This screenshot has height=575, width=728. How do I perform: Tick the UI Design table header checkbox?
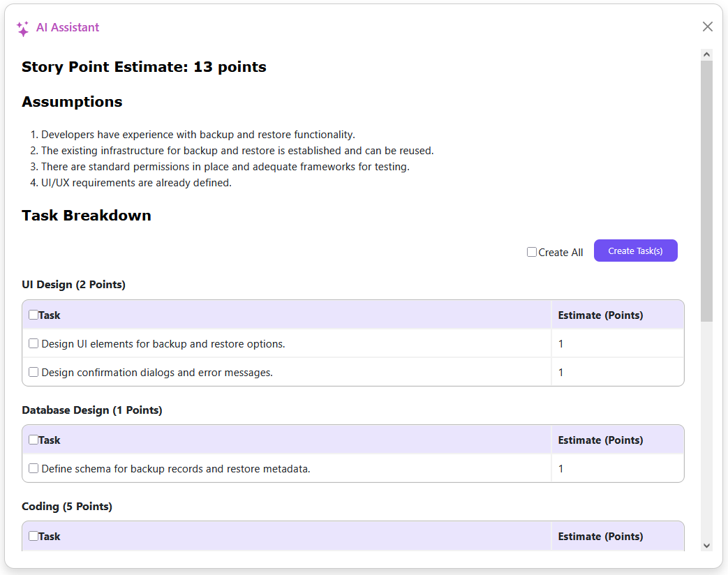point(34,315)
